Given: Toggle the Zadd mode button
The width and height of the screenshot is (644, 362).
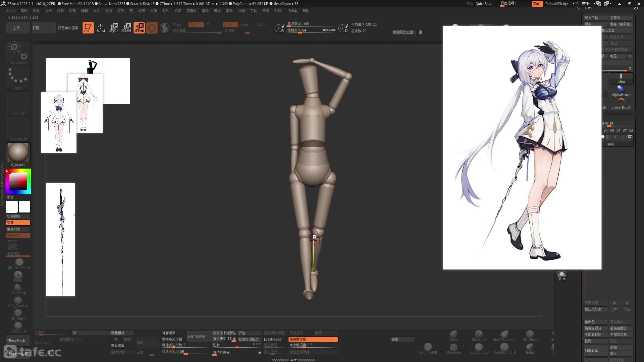Looking at the screenshot, I should pos(230,24).
